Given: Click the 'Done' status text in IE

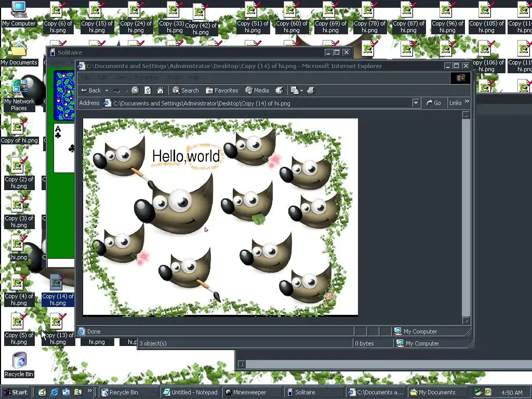Looking at the screenshot, I should click(x=94, y=331).
